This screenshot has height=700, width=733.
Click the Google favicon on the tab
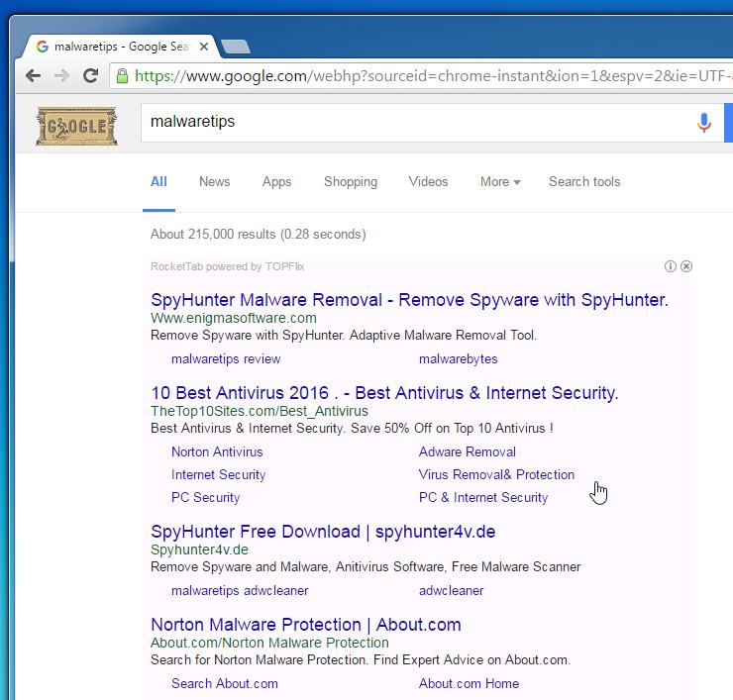(x=43, y=47)
